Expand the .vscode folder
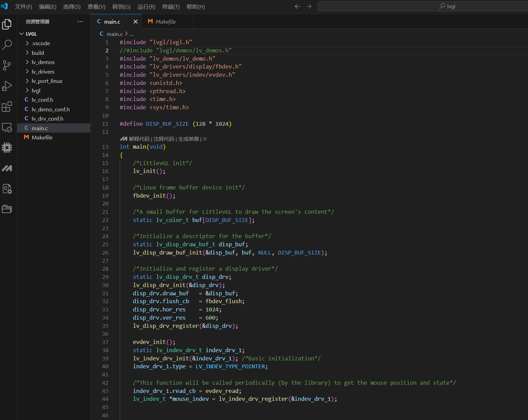This screenshot has width=528, height=420. 27,43
